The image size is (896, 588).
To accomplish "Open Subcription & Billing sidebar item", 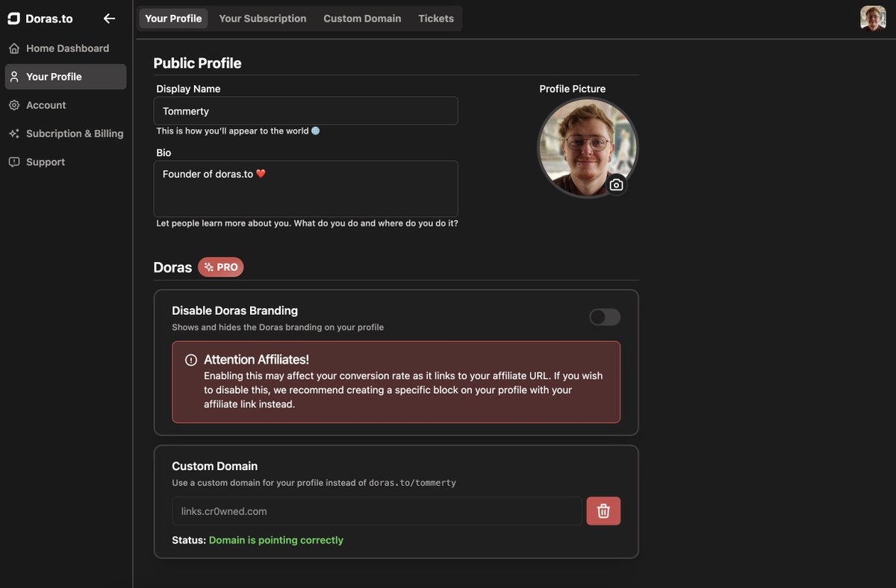I will pos(66,134).
